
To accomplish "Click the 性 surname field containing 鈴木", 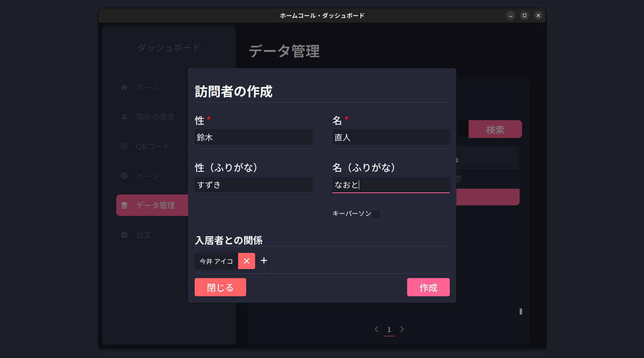I will [253, 138].
